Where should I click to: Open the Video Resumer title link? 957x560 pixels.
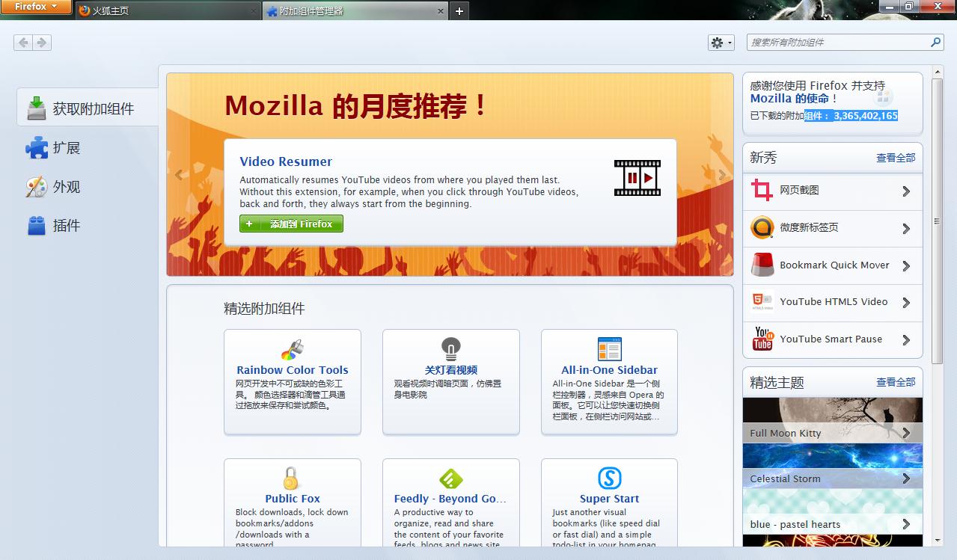(x=286, y=161)
